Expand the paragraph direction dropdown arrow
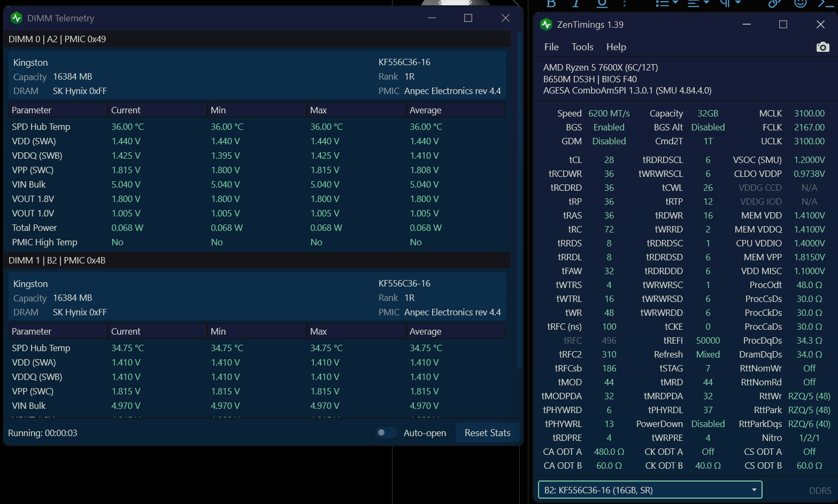Image resolution: width=838 pixels, height=504 pixels. tap(738, 3)
